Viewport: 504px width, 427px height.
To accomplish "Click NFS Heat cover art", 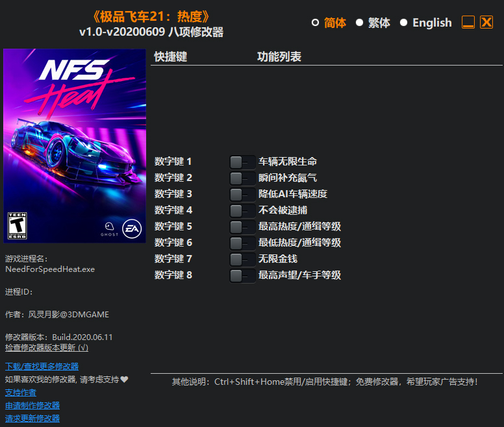I will pos(75,146).
